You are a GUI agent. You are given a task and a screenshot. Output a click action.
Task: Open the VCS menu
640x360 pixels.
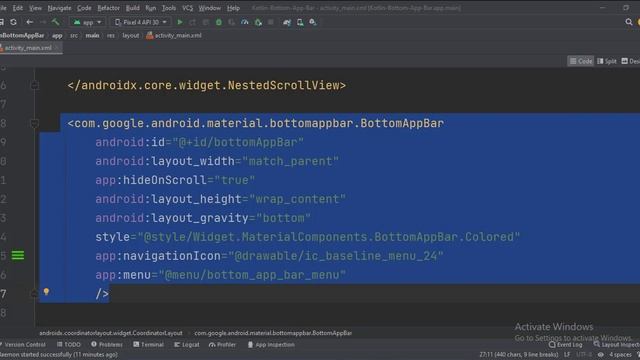(187, 8)
